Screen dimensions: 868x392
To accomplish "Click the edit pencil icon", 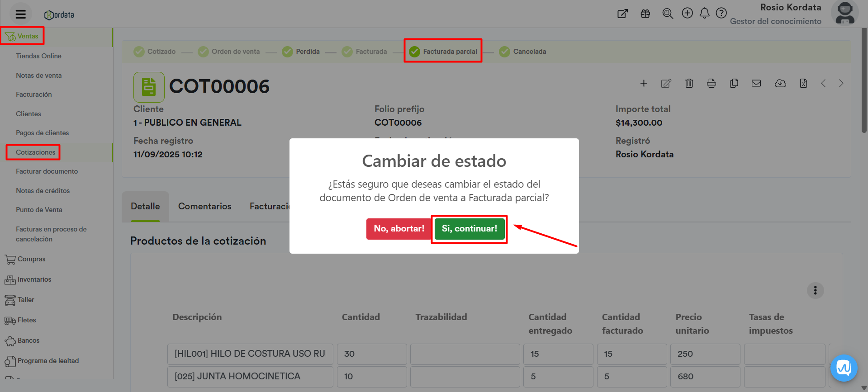I will (x=666, y=83).
